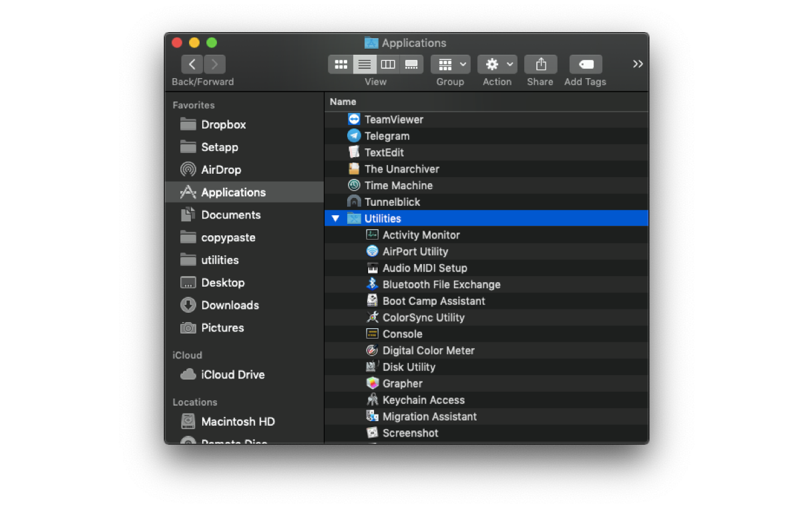
Task: Select the Telegram app icon
Action: tap(354, 136)
